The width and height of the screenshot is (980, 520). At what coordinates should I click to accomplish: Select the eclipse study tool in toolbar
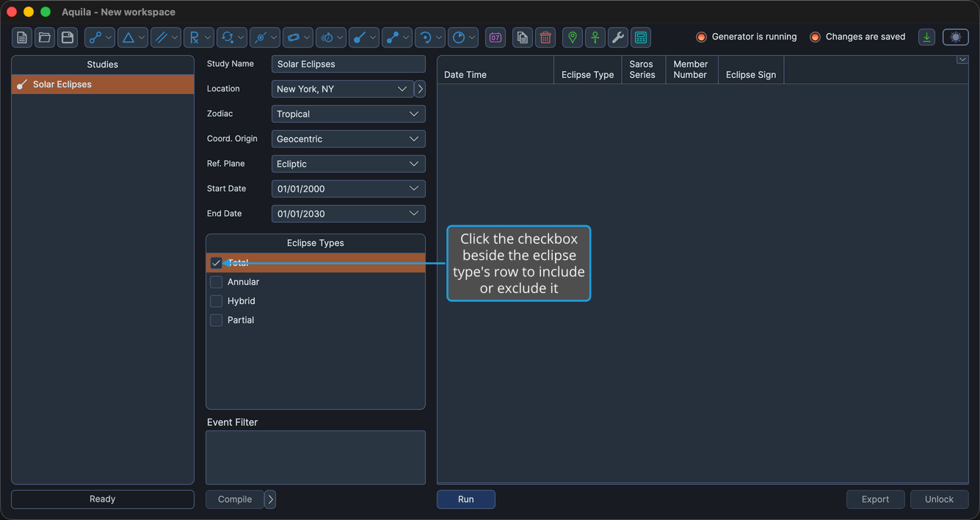tap(359, 37)
